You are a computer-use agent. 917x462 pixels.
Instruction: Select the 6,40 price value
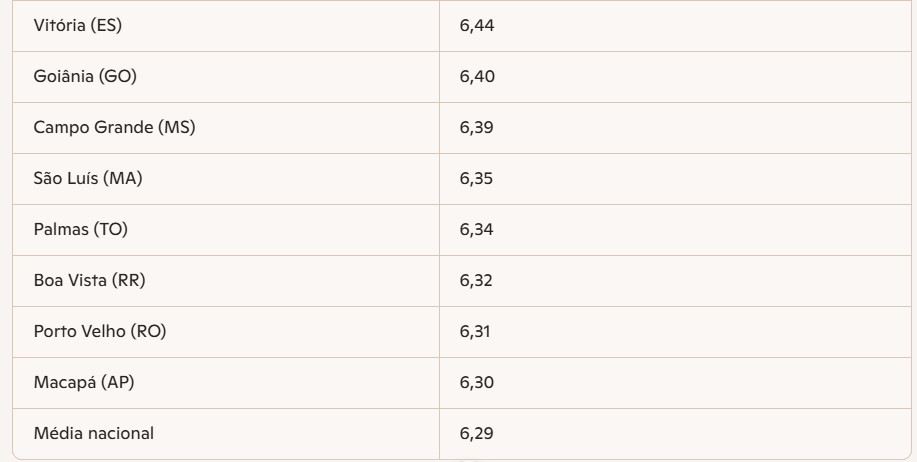click(477, 77)
